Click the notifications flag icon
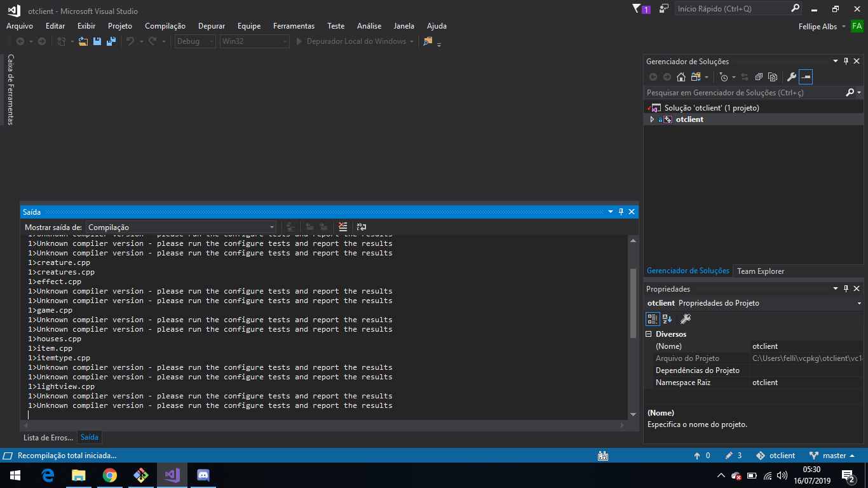This screenshot has width=868, height=488. click(637, 9)
